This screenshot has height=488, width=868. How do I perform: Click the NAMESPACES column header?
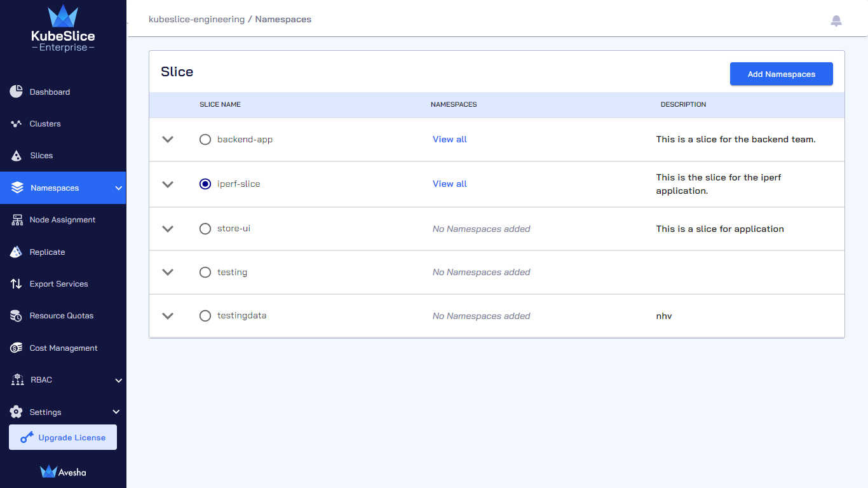(x=454, y=104)
